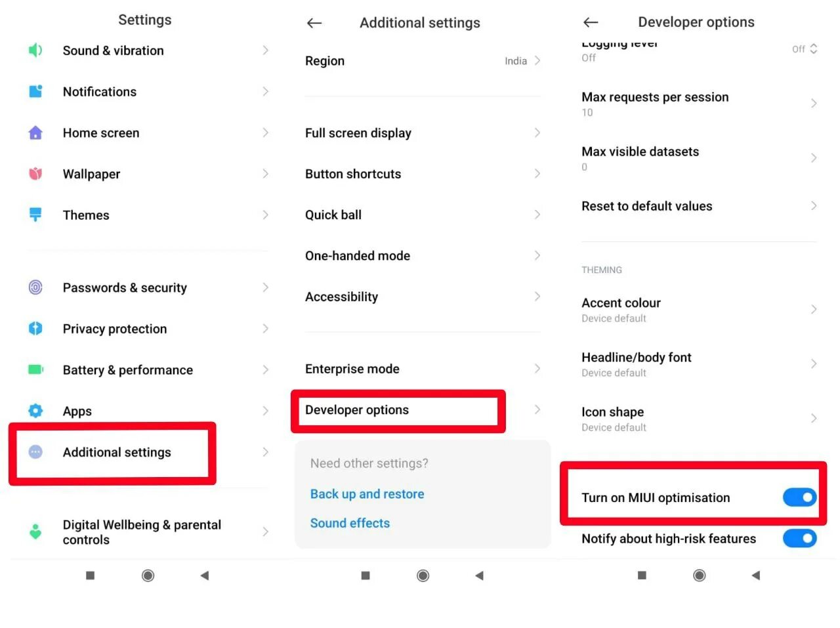Tap the Battery & performance icon
The height and width of the screenshot is (628, 840).
pyautogui.click(x=35, y=369)
